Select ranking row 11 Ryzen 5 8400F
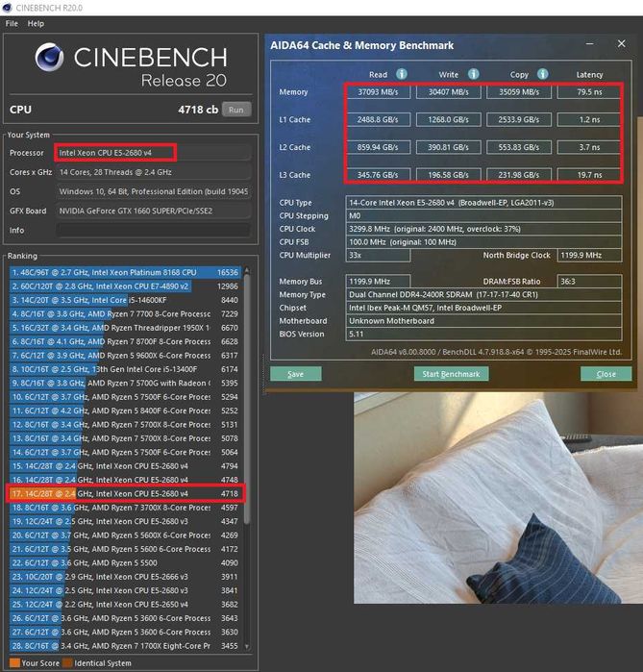Screen dimensions: 643x672 point(125,411)
